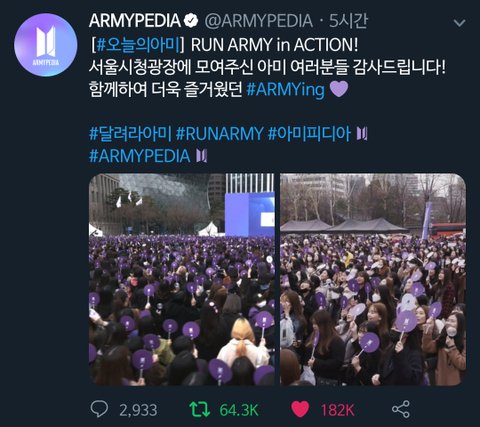This screenshot has width=480, height=427.
Task: Retweet using the green arrows icon
Action: [x=200, y=409]
